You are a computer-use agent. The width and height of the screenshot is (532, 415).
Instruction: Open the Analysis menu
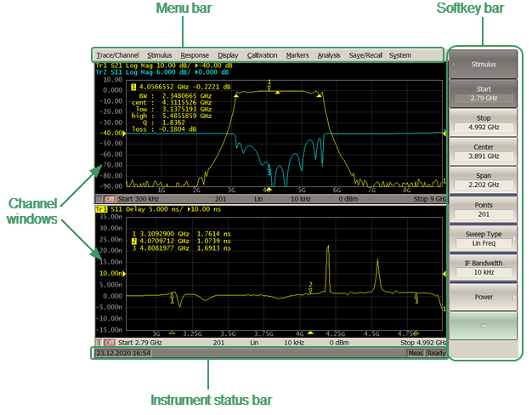(329, 55)
